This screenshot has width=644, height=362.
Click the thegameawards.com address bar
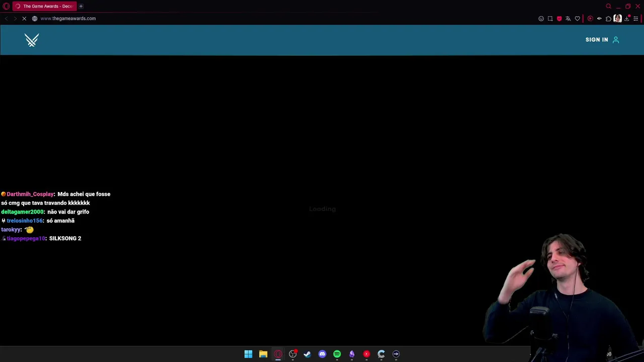pyautogui.click(x=68, y=19)
